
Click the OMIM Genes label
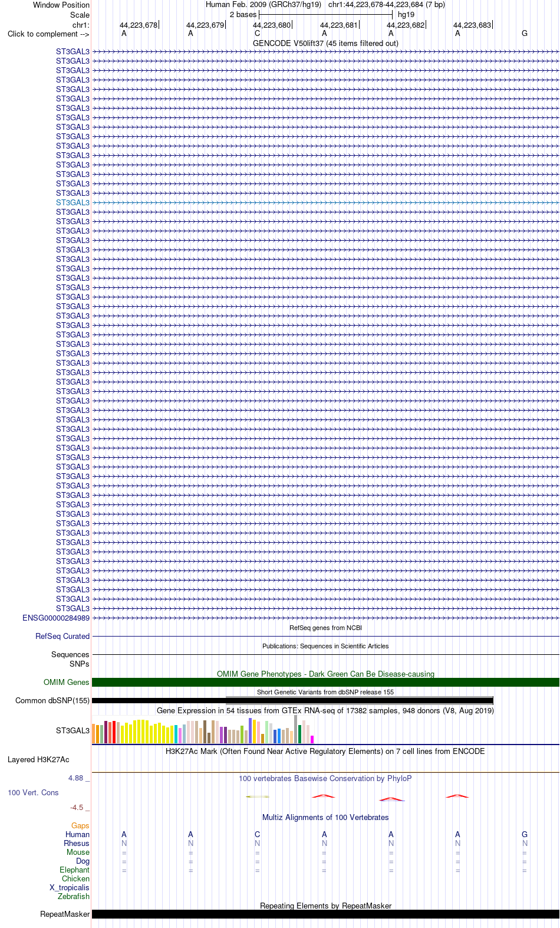point(66,682)
